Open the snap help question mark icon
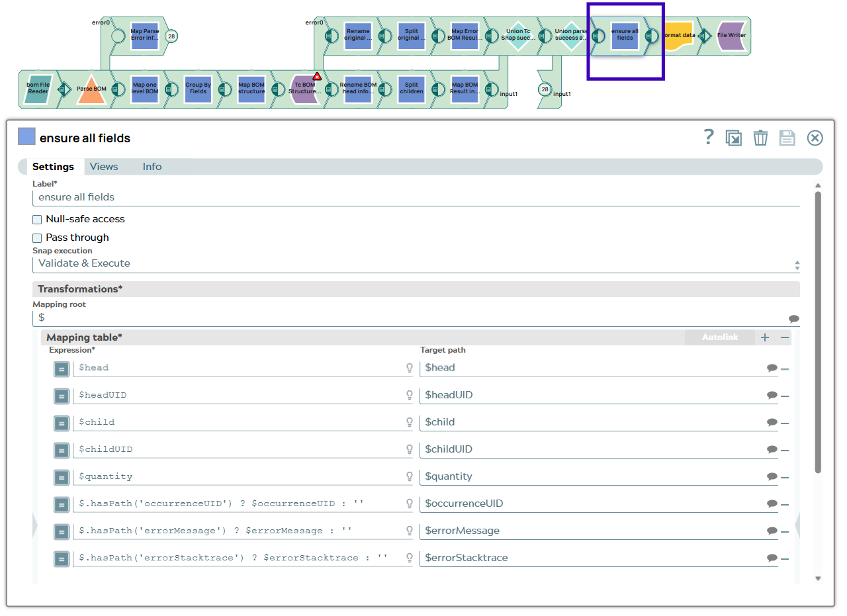 709,137
